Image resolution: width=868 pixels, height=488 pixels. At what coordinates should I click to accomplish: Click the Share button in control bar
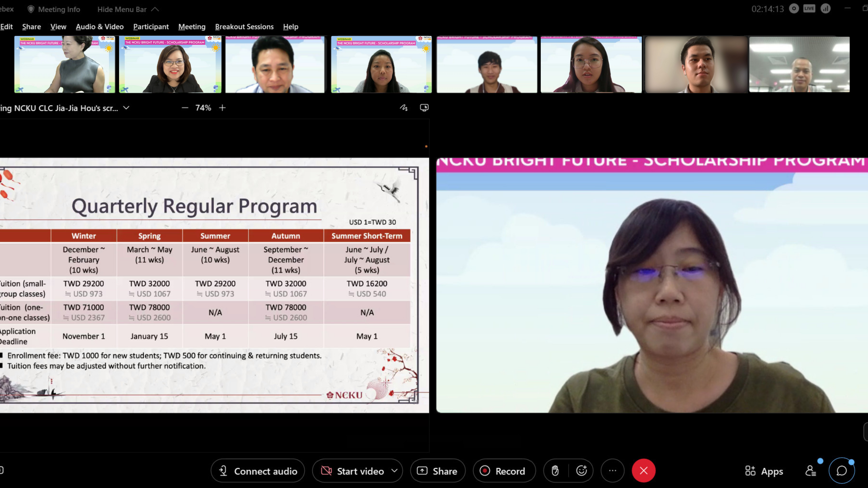pos(438,471)
